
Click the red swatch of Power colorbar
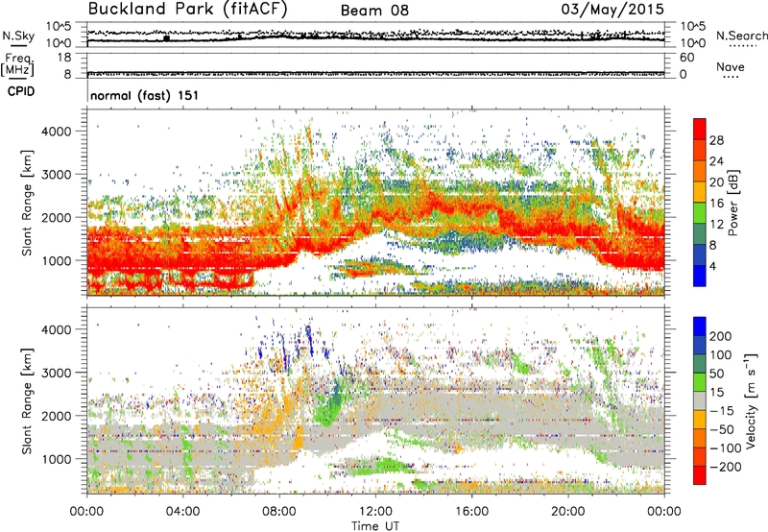coord(700,130)
